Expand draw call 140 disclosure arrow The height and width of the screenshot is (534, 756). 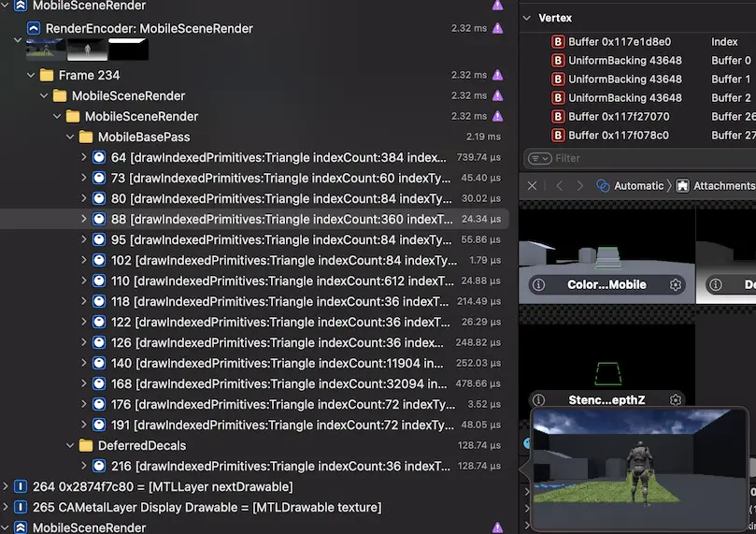click(x=84, y=364)
